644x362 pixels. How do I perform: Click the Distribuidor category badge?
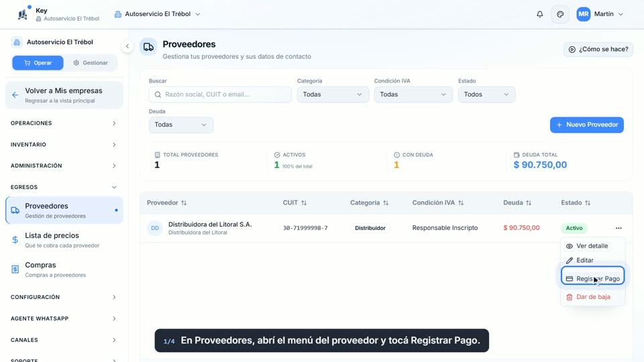click(370, 228)
